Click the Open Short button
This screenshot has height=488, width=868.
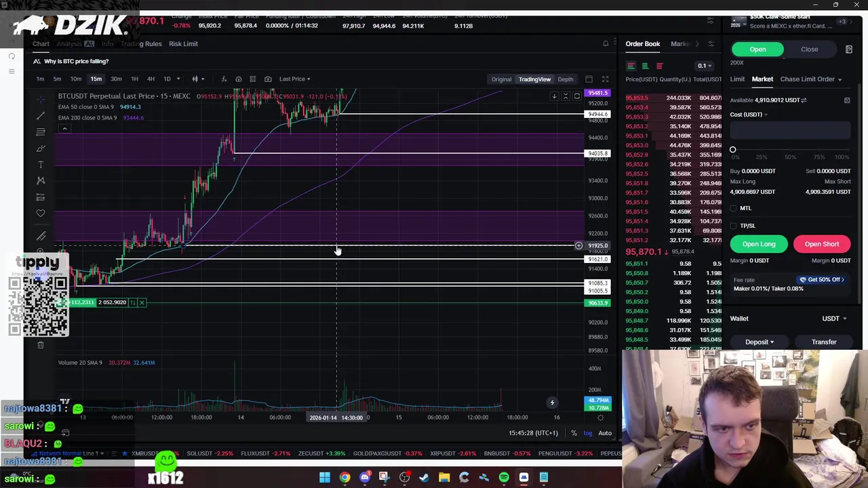(x=821, y=244)
